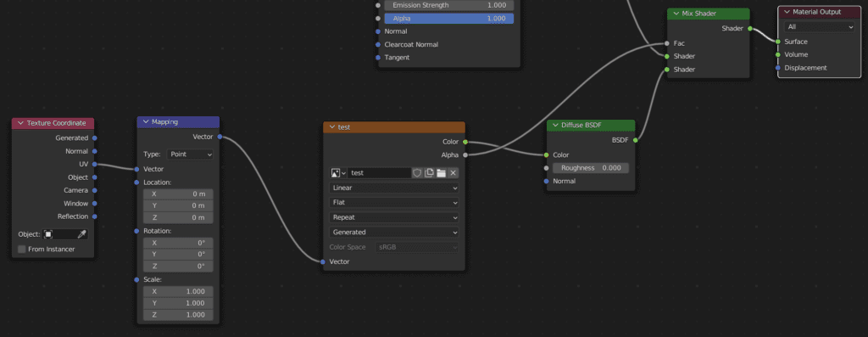Click the Surface input socket on Material Output

(778, 42)
